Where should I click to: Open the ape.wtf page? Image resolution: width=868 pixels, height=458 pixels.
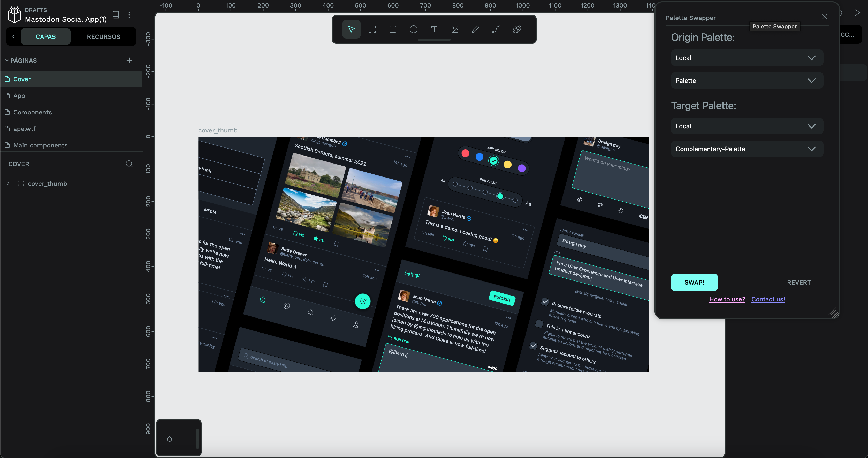[x=71, y=129]
